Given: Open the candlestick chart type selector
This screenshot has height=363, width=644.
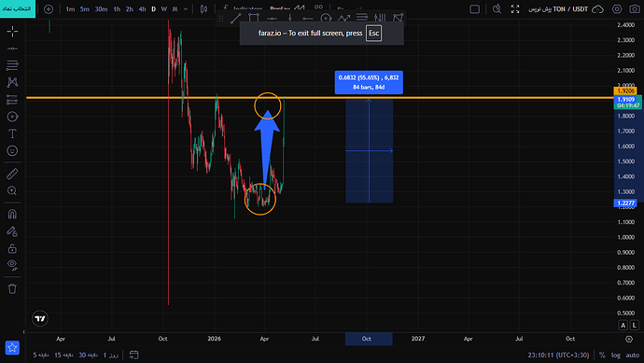Looking at the screenshot, I should (x=203, y=9).
